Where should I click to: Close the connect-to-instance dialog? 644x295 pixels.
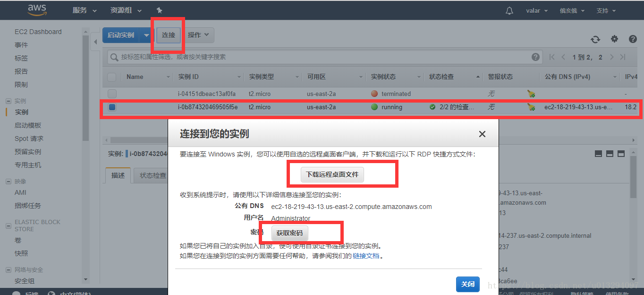pos(482,134)
